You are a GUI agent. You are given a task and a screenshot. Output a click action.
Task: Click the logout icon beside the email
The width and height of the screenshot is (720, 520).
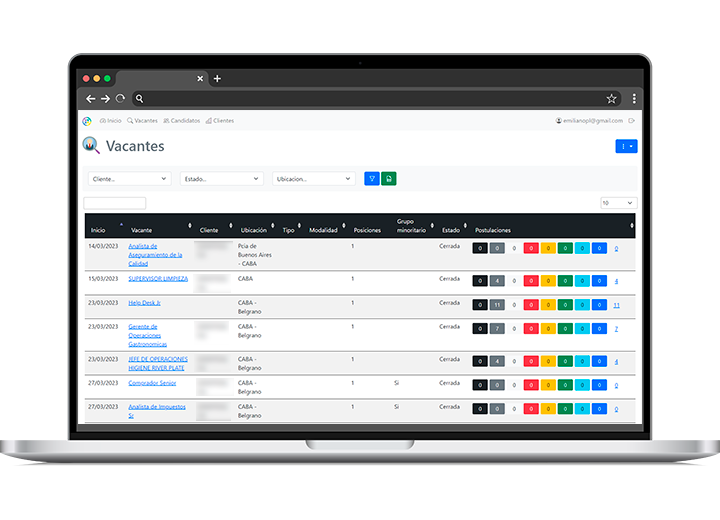coord(631,121)
